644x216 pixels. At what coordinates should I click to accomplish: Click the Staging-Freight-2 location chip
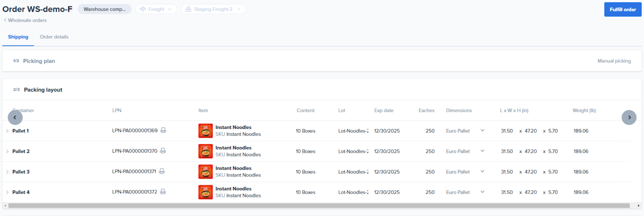pos(213,9)
